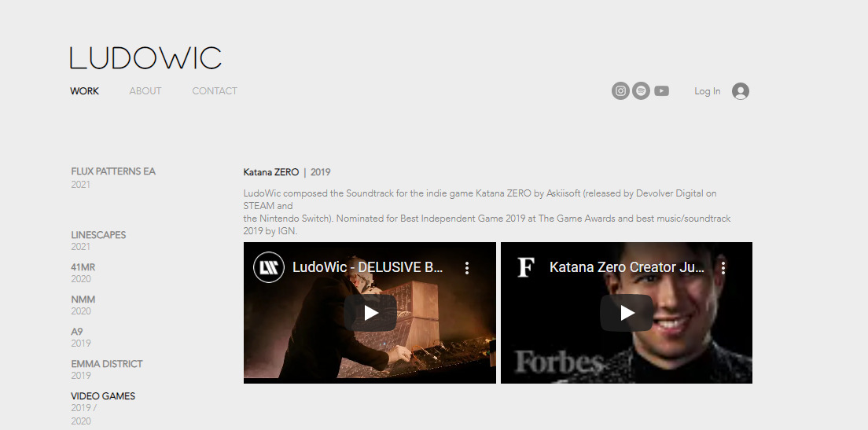Open the ABOUT page
The width and height of the screenshot is (868, 430).
(x=145, y=91)
